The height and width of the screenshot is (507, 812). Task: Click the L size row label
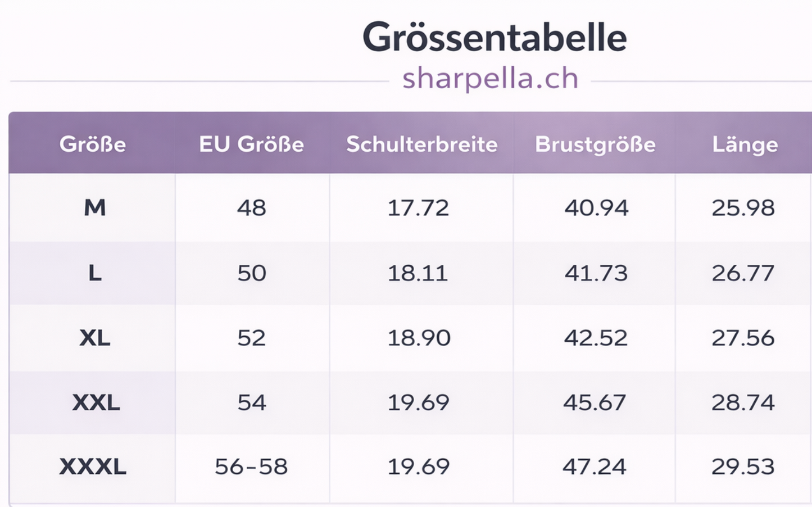point(94,273)
